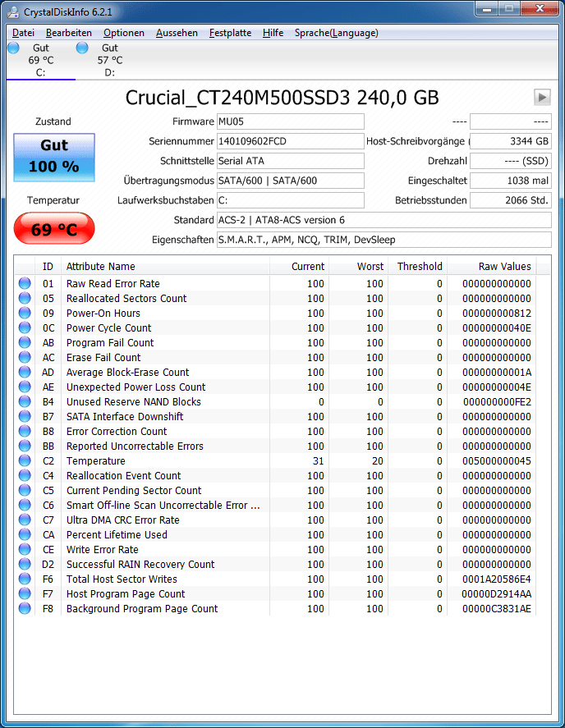Open the Festplatte menu

point(230,33)
